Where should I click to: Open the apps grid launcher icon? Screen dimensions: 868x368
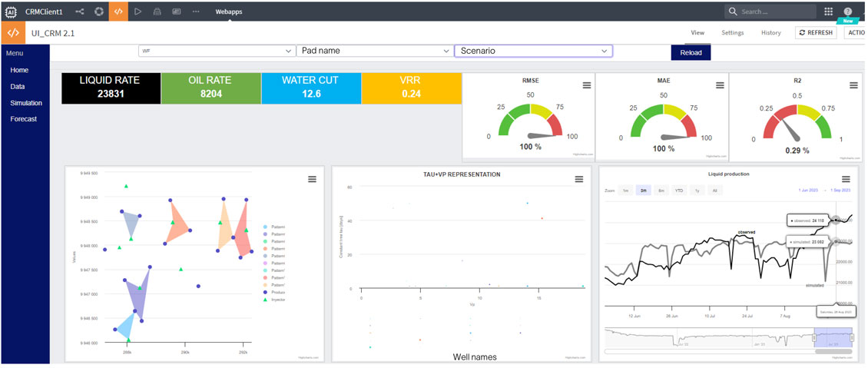tap(828, 12)
